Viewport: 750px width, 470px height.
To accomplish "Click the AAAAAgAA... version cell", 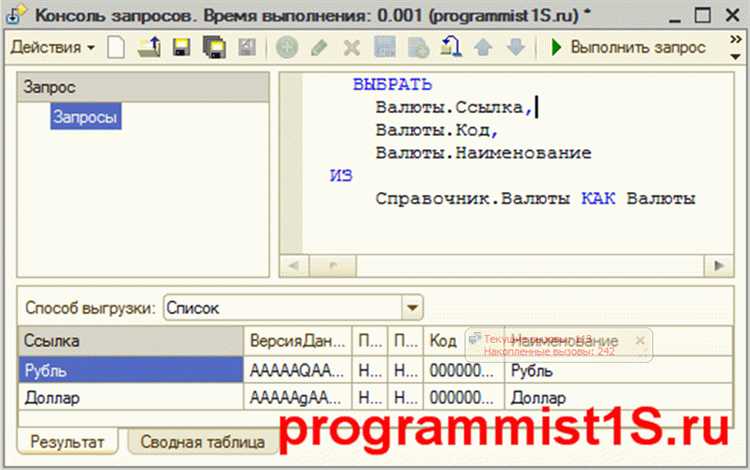I will [298, 397].
